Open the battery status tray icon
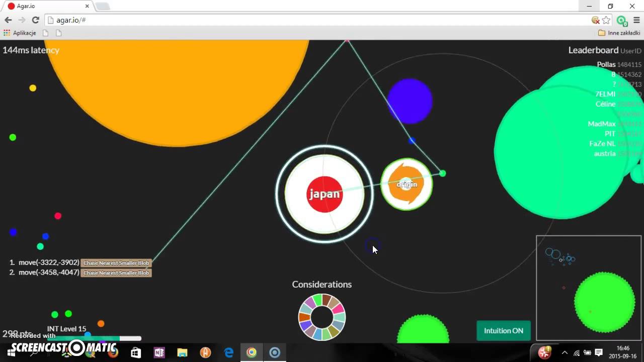This screenshot has width=644, height=362. (587, 352)
